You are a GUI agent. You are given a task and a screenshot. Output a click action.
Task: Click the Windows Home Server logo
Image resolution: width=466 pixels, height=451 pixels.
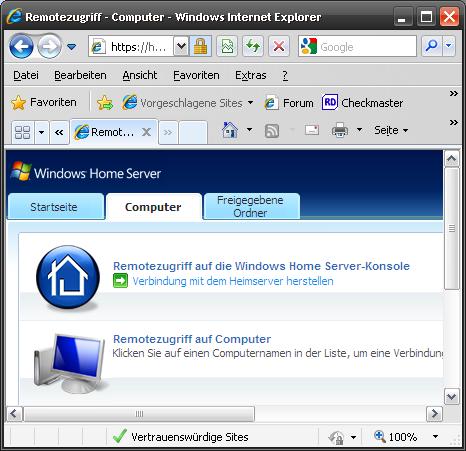86,172
